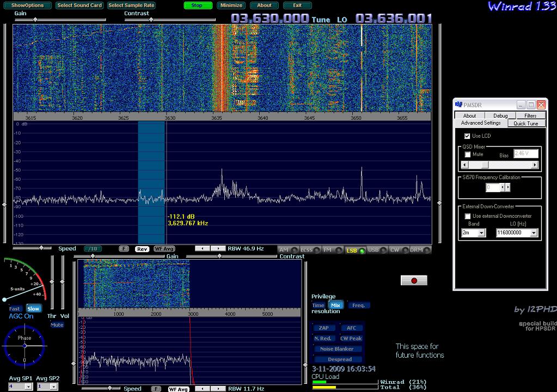Check Use external Downconverter

tap(467, 216)
